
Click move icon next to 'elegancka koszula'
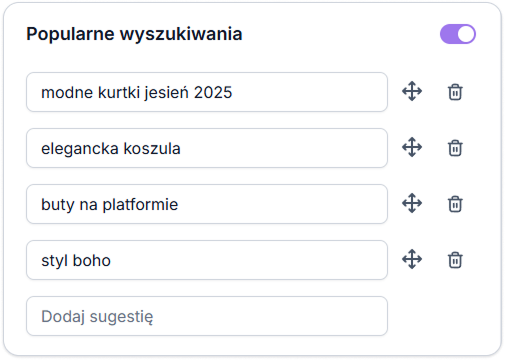point(412,147)
